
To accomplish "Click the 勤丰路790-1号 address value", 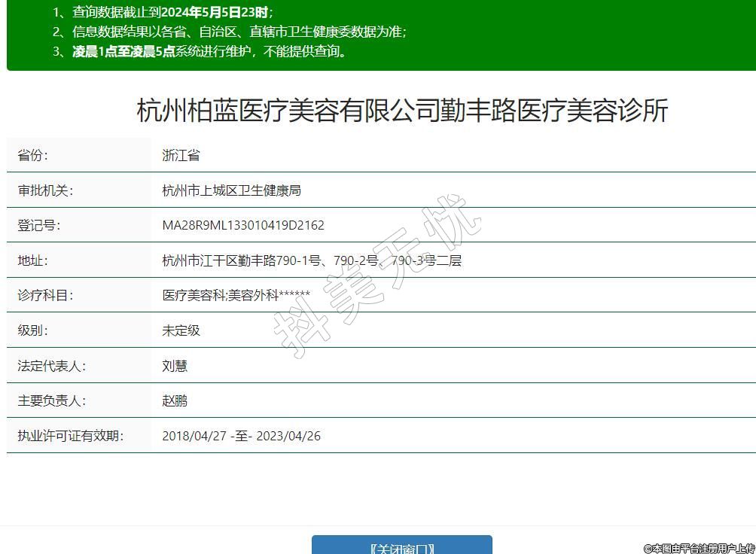I will click(x=312, y=260).
